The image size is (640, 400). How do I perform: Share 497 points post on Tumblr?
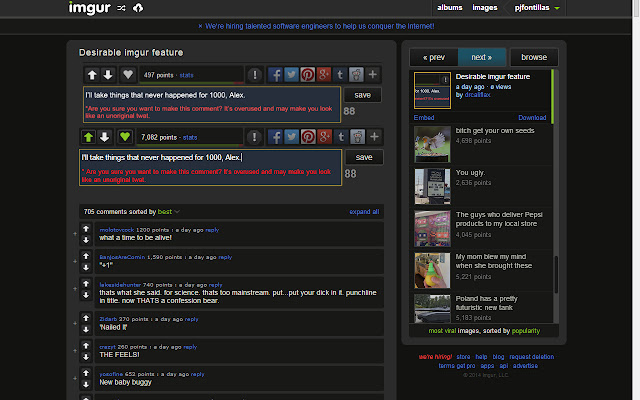tap(340, 75)
